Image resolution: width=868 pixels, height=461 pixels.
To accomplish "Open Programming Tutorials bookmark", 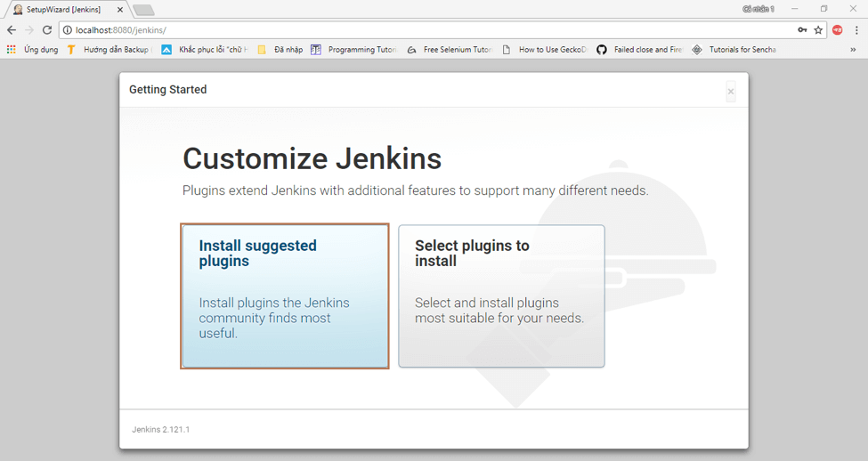I will (353, 50).
